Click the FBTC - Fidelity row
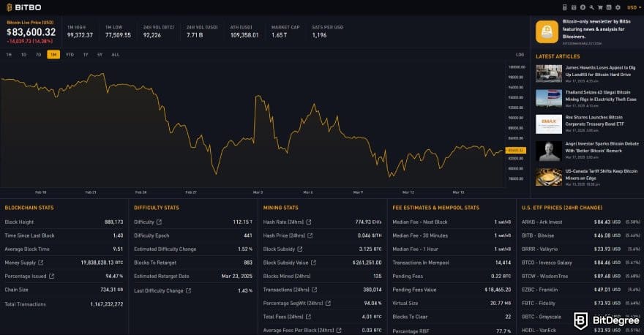The height and width of the screenshot is (335, 644). [x=581, y=304]
